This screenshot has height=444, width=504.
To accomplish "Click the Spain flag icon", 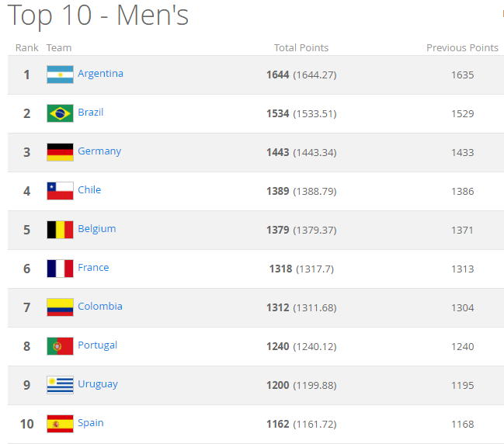I will click(60, 424).
